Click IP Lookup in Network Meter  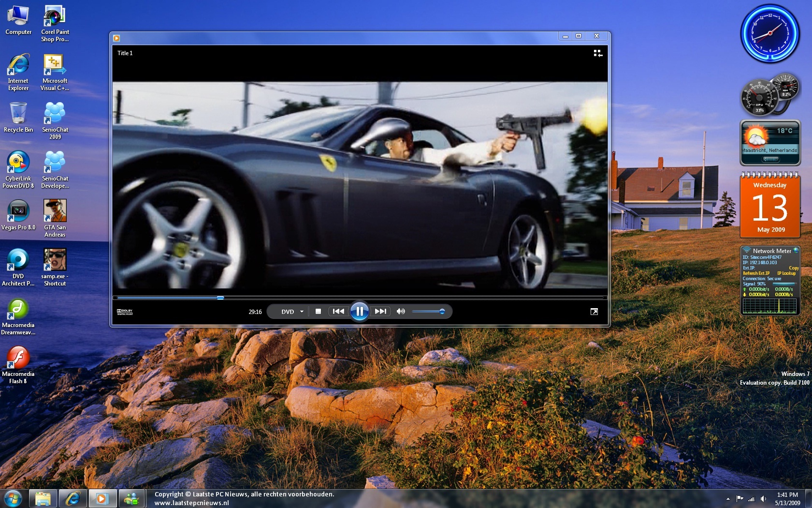click(786, 273)
